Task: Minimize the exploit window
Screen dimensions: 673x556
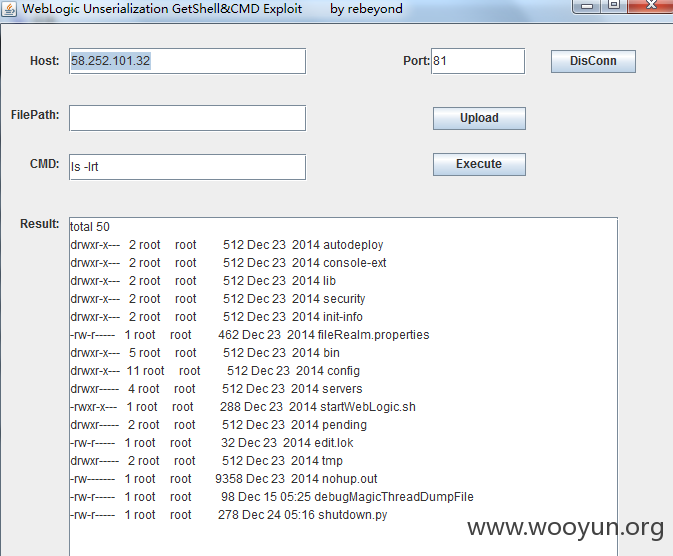Action: click(x=587, y=6)
